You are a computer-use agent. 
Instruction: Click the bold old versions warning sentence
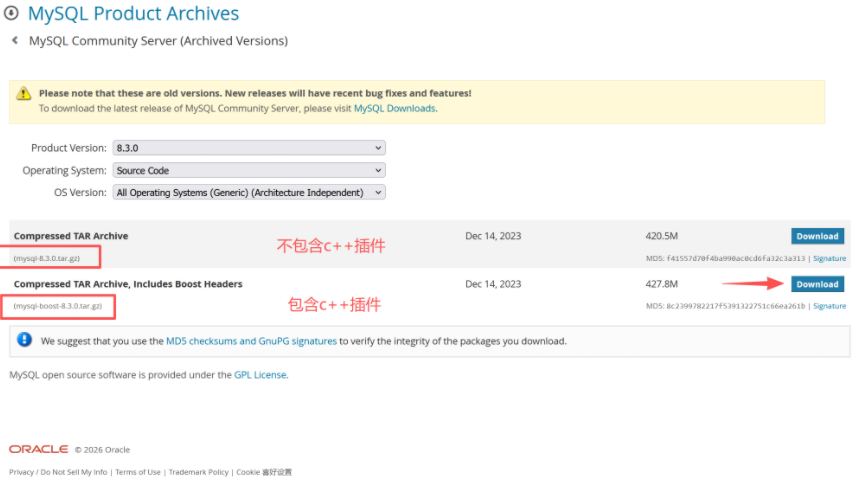click(x=255, y=93)
